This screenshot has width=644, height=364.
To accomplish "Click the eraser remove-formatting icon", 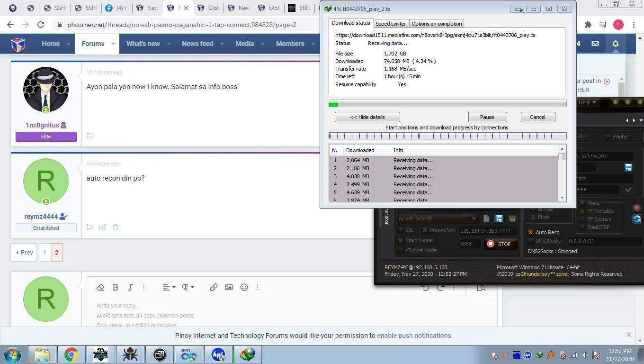I will 100,287.
